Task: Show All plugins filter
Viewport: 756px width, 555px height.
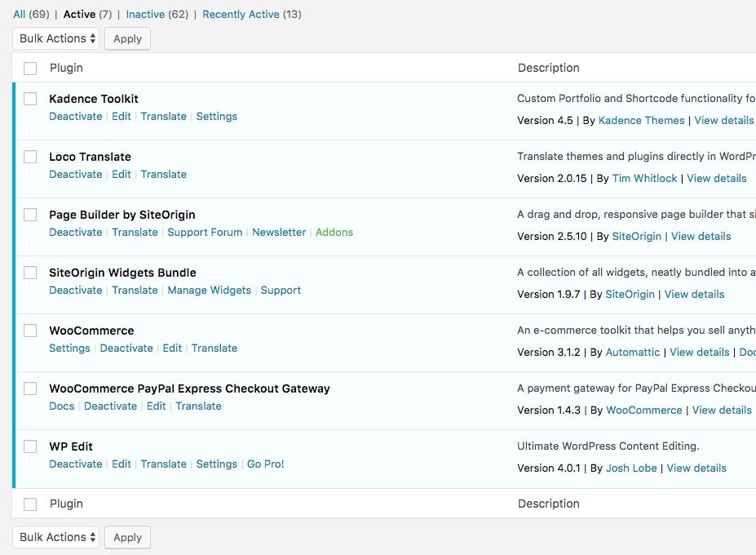Action: click(x=20, y=15)
